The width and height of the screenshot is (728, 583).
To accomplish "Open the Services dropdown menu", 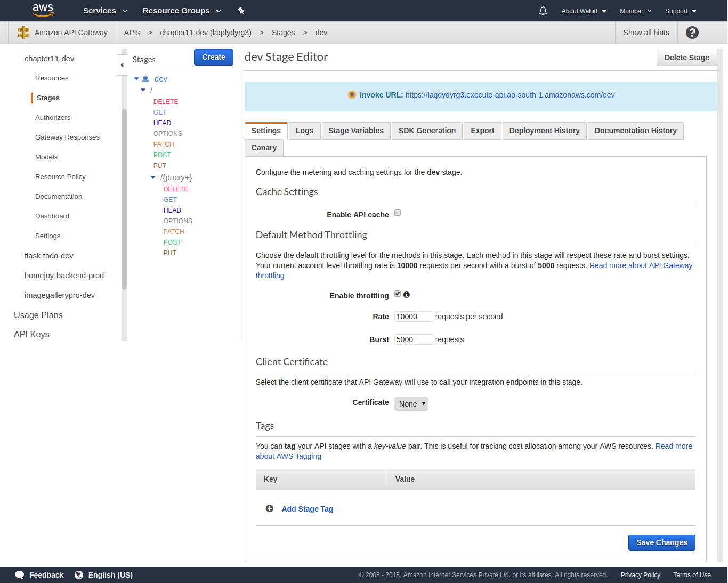I will pyautogui.click(x=105, y=11).
